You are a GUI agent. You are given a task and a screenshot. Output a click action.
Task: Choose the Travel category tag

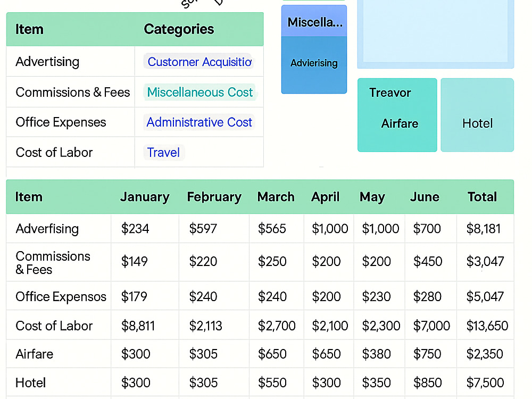point(163,152)
